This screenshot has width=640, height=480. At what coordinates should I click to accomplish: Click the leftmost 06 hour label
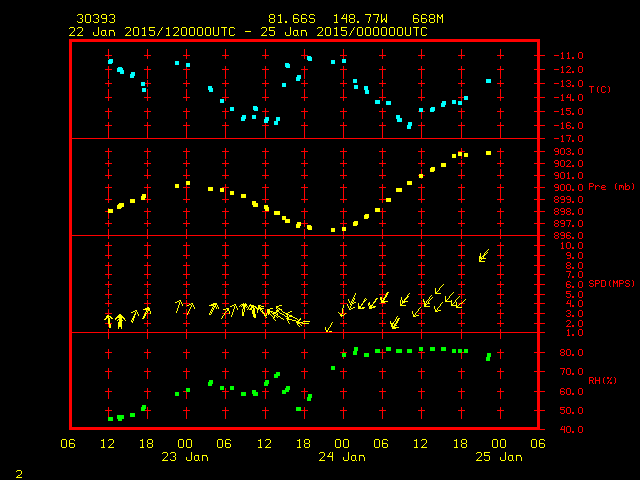(69, 443)
